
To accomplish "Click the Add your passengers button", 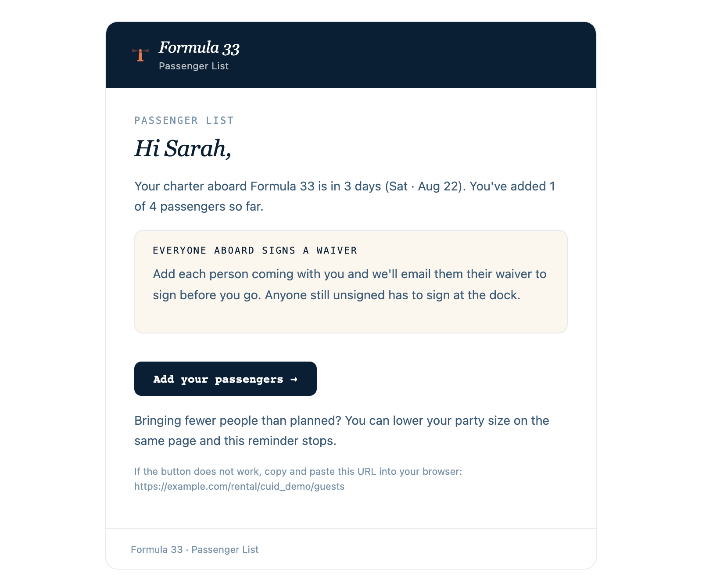I will pos(226,379).
